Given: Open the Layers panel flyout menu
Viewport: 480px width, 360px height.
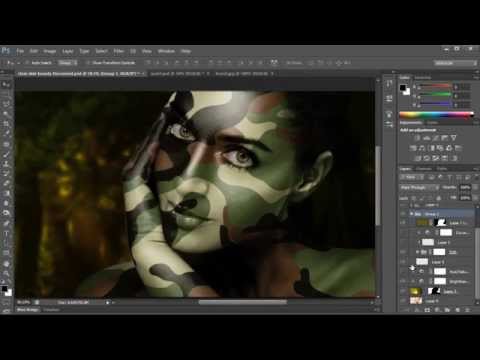Looking at the screenshot, I should (x=475, y=169).
